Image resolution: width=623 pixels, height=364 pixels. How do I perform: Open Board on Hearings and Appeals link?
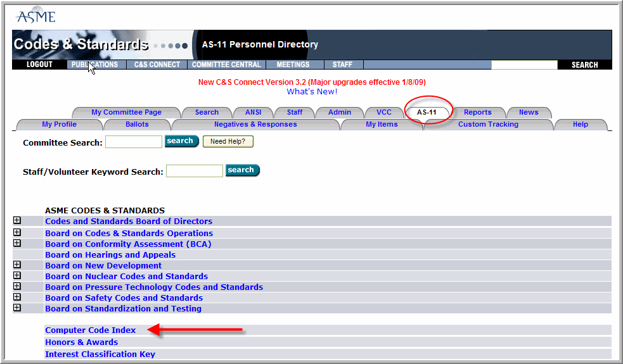[110, 254]
